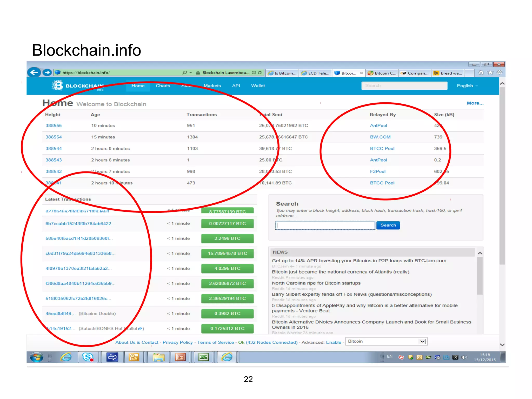Open Skype from the taskbar
Viewport: 532px width, 399px height.
coord(88,357)
